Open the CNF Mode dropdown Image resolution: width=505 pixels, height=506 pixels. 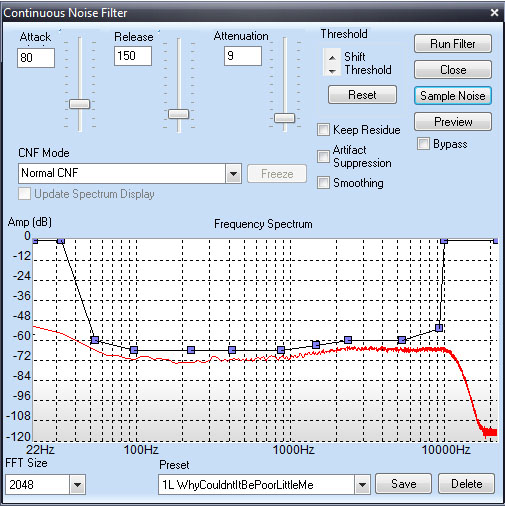pyautogui.click(x=233, y=173)
